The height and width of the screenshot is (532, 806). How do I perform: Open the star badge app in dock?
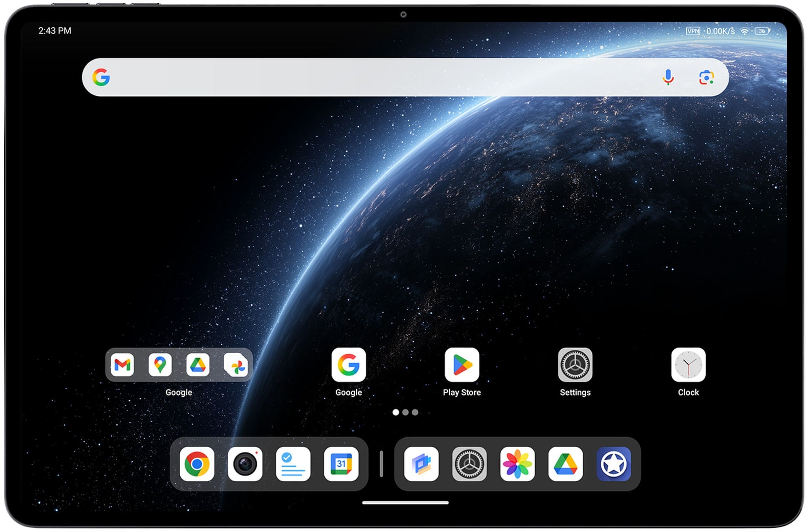613,464
